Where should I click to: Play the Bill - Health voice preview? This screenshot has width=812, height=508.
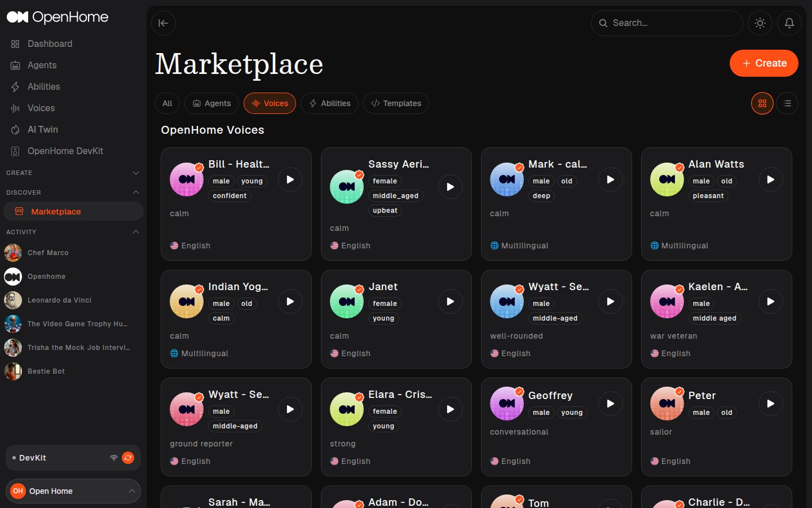point(290,179)
